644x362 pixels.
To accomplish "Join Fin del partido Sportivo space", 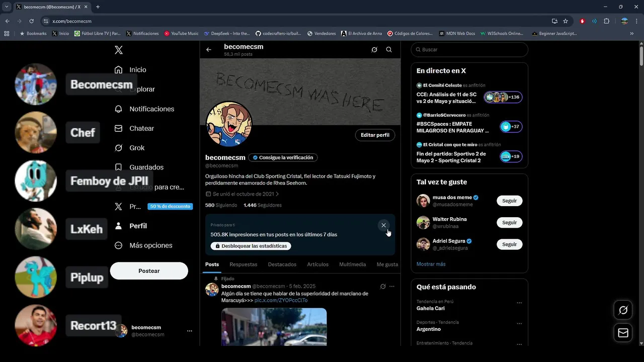I will click(x=511, y=156).
